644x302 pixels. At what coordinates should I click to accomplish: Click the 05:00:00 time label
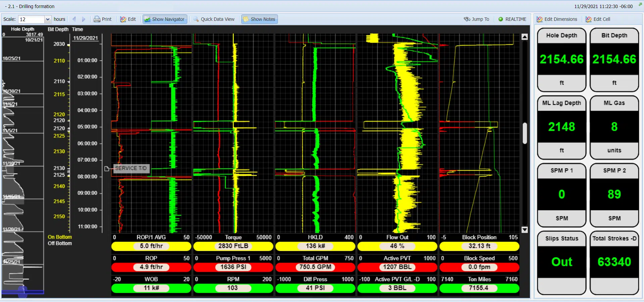click(87, 127)
